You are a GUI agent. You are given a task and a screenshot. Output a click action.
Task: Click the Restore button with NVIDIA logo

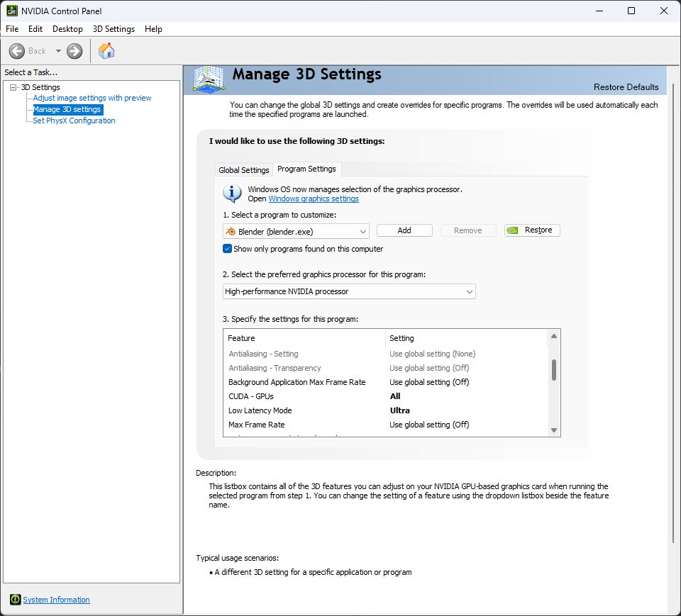[532, 230]
